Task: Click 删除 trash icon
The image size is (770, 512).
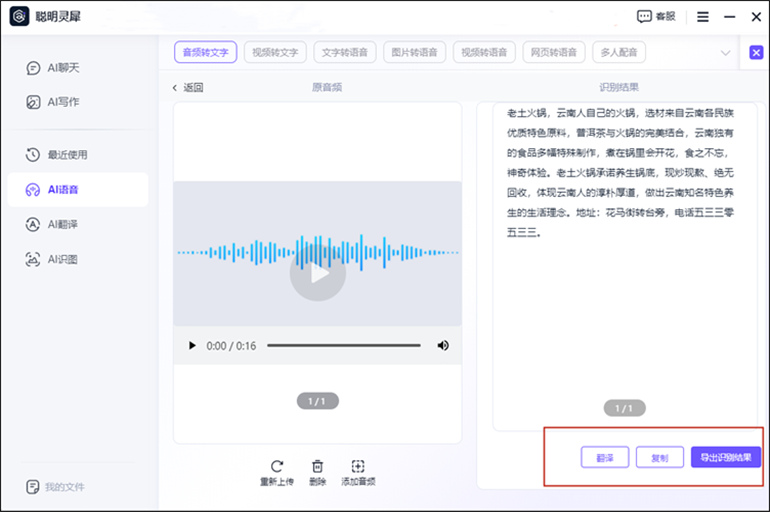Action: 318,473
